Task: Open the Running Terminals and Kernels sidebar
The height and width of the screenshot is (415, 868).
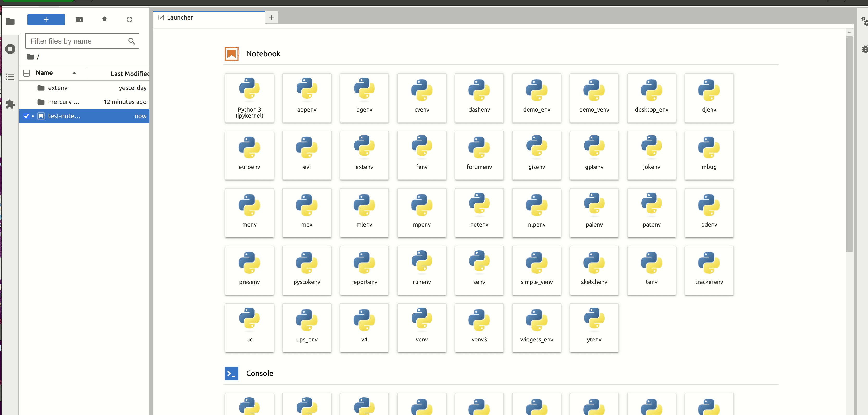Action: coord(10,49)
